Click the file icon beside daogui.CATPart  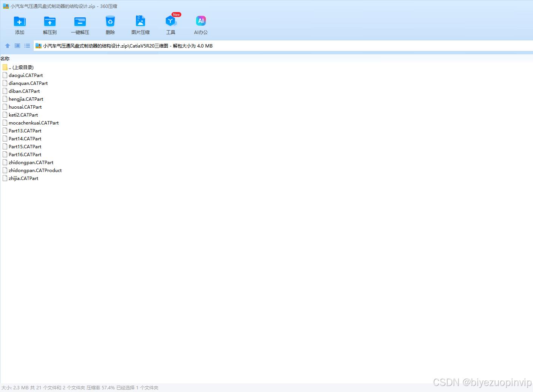coord(5,75)
